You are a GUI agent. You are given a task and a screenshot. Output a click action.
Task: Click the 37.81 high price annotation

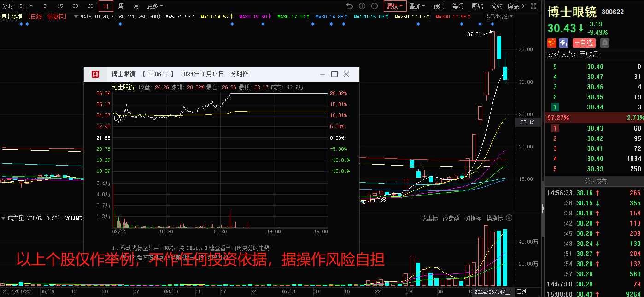coord(474,34)
